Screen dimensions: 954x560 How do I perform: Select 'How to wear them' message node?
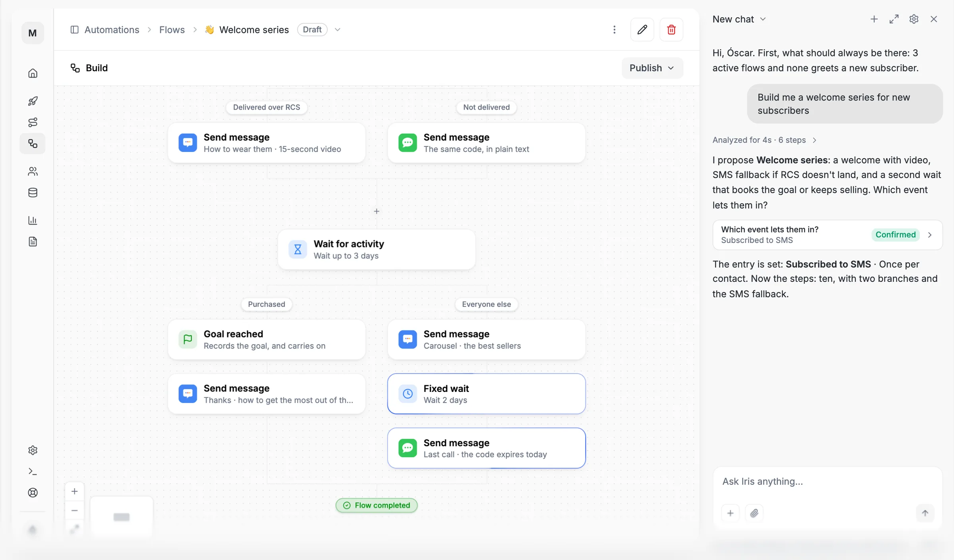click(266, 143)
